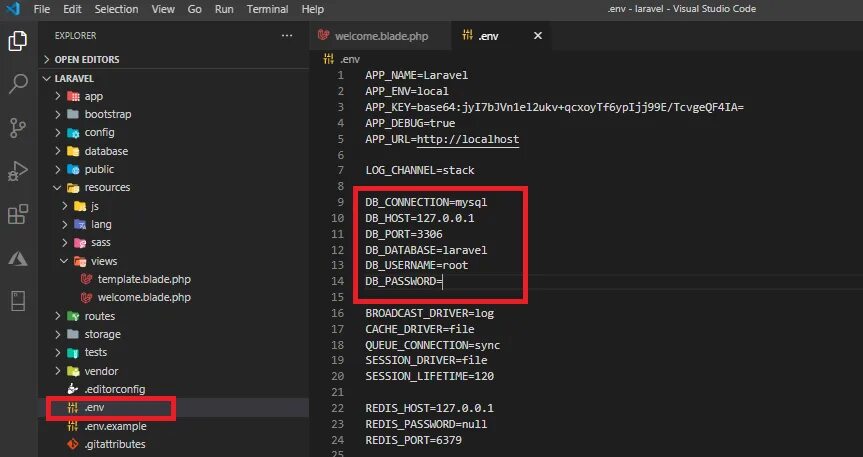863x457 pixels.
Task: Click the .env breadcrumb settings icon
Action: (329, 59)
